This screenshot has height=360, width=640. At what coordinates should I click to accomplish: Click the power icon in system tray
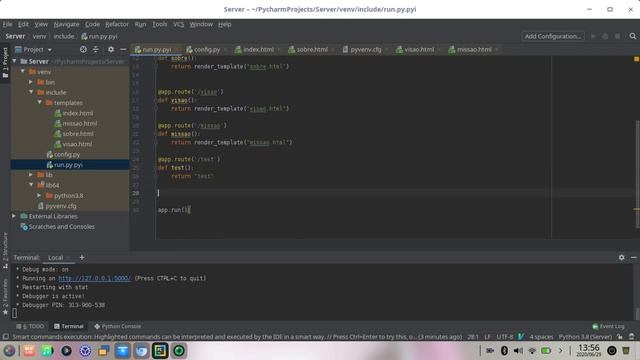pyautogui.click(x=611, y=351)
